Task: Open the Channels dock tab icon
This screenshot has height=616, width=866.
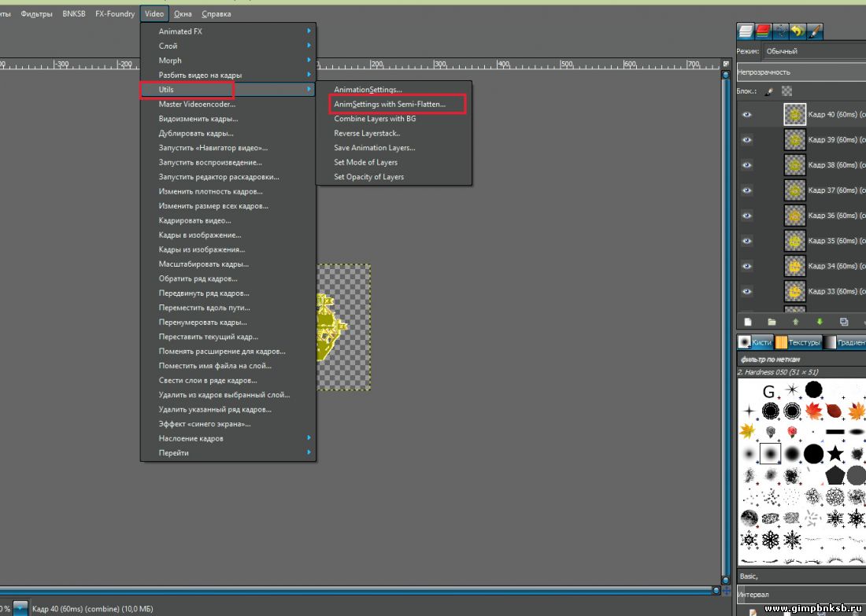Action: [763, 31]
